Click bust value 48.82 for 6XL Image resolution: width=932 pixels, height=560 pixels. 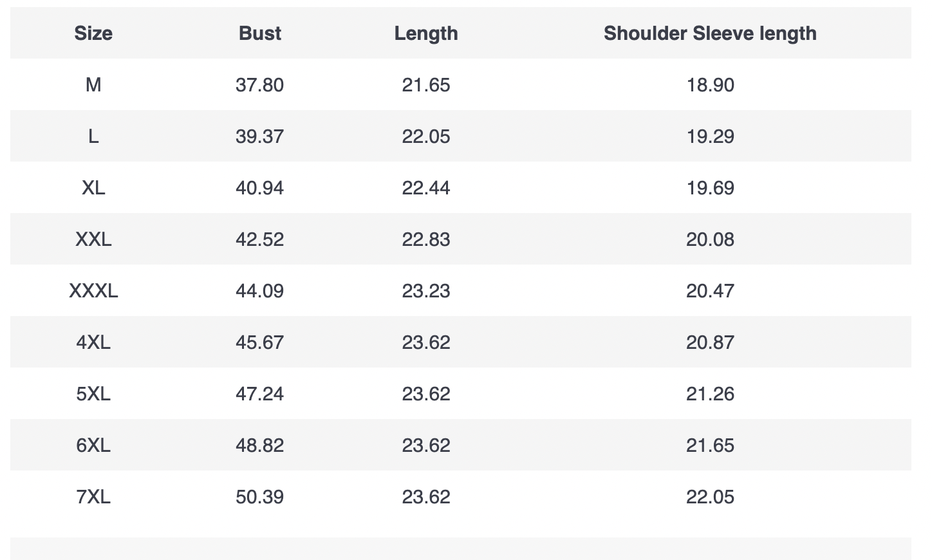259,445
